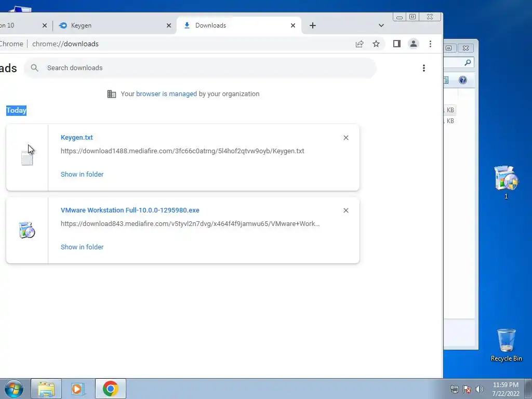
Task: Open the Downloads page more actions menu
Action: (424, 68)
